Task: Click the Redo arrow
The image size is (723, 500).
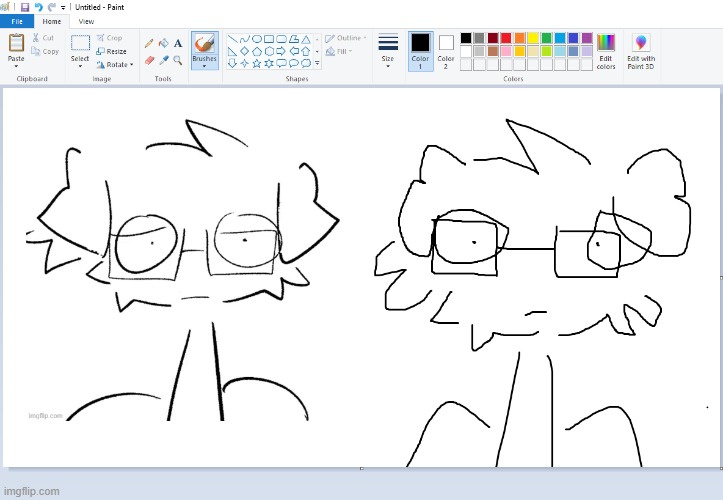Action: (x=52, y=7)
